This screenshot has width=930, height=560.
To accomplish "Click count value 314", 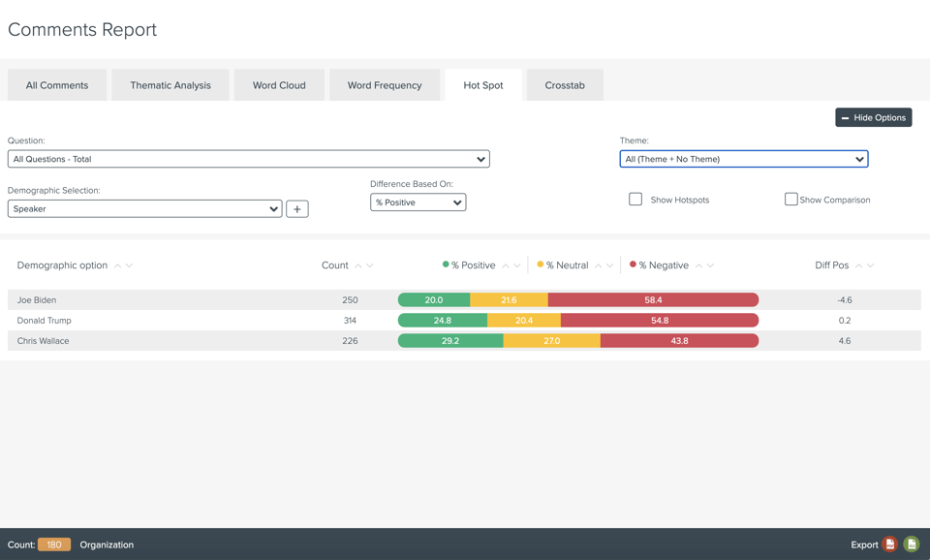I will (350, 321).
